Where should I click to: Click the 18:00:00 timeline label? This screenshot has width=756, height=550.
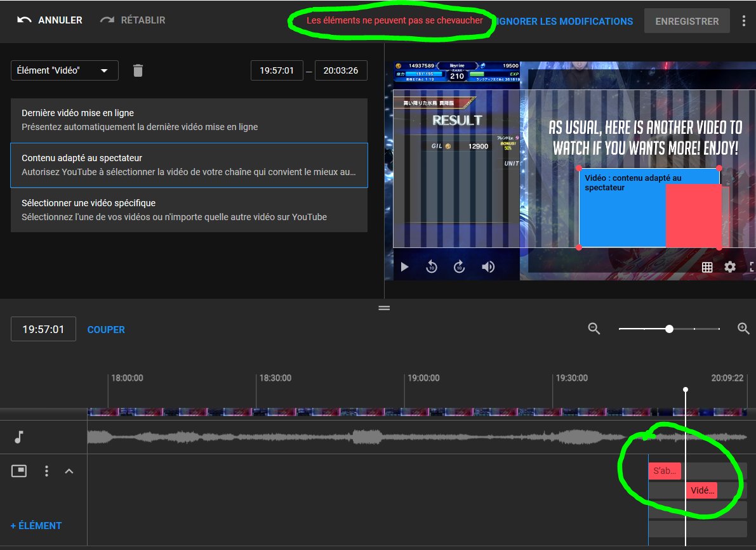[128, 378]
